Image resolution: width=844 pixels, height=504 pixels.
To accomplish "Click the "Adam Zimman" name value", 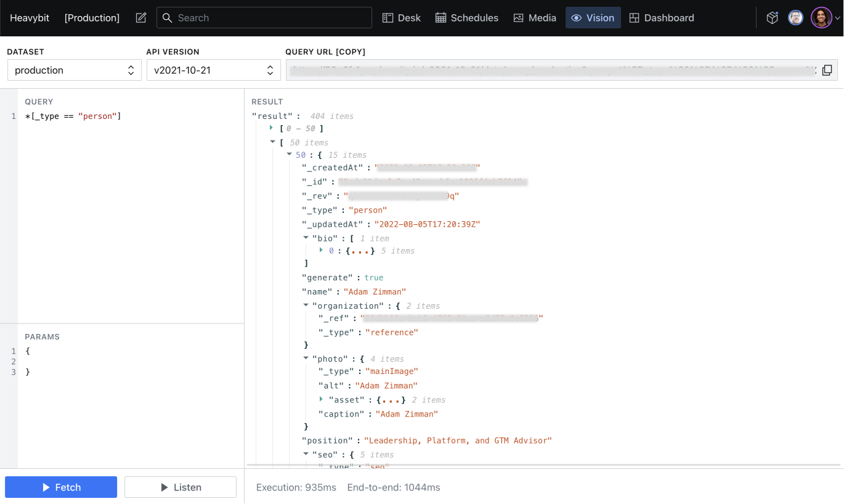I will 375,291.
